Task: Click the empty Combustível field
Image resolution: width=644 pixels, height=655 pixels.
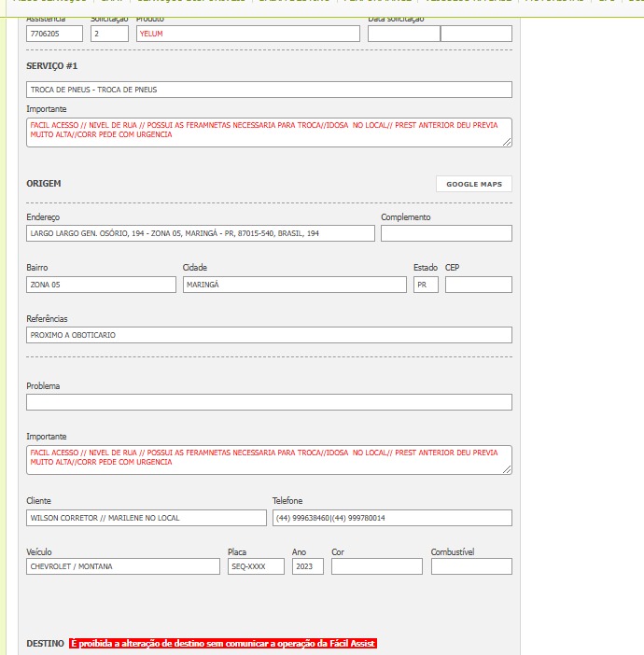Action: coord(471,566)
